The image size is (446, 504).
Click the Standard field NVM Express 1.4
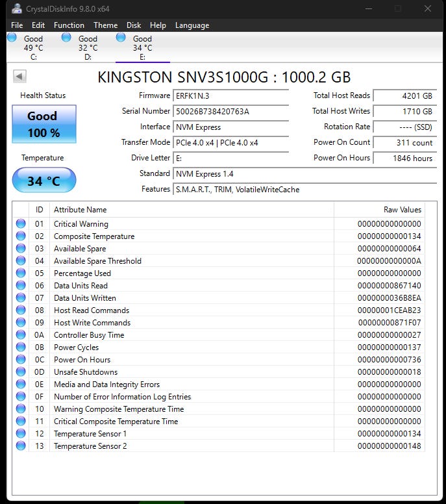pos(305,173)
